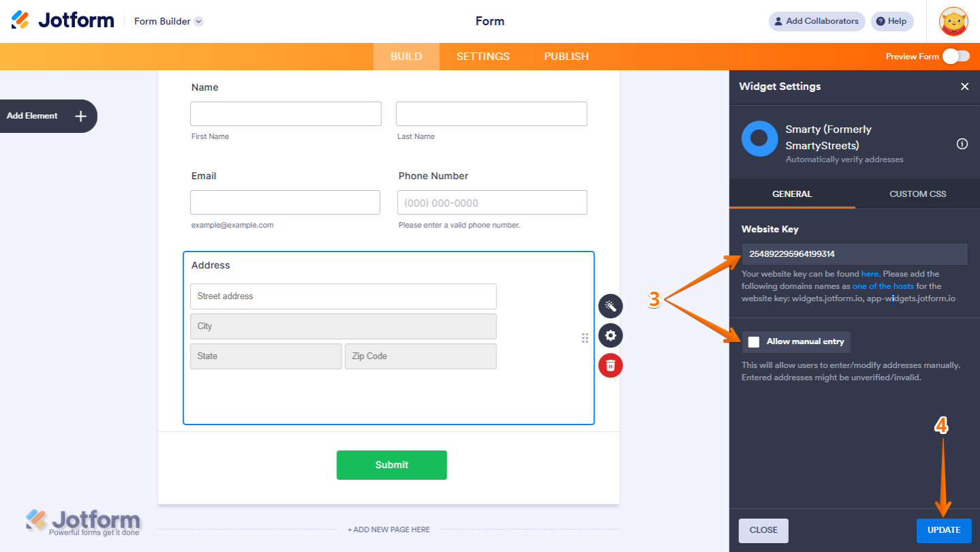
Task: Open the CUSTOM CSS tab
Action: click(916, 194)
